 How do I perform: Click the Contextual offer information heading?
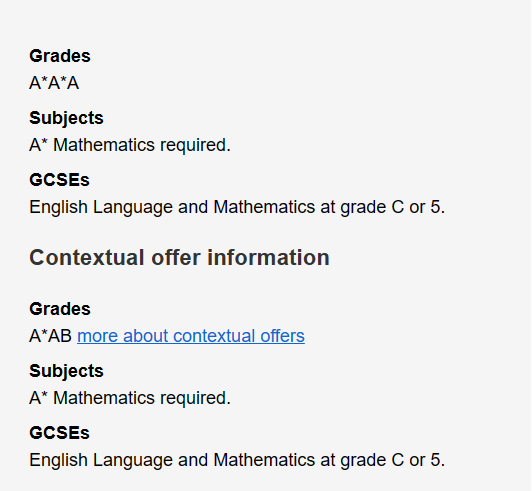tap(179, 258)
